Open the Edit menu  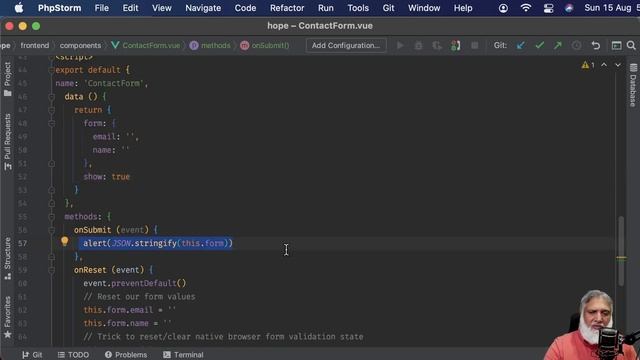(x=130, y=8)
